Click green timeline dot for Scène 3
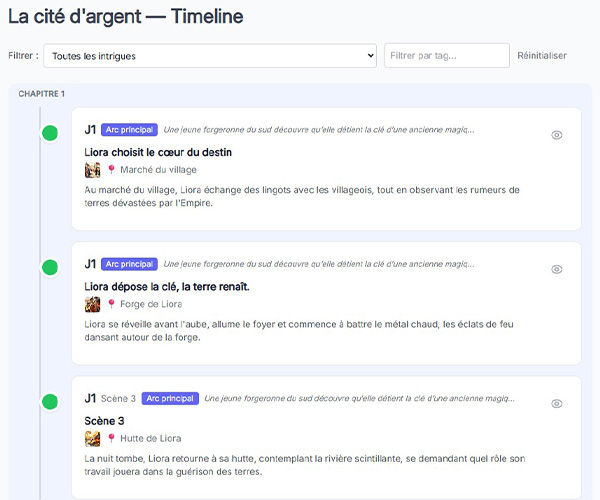 [x=50, y=402]
